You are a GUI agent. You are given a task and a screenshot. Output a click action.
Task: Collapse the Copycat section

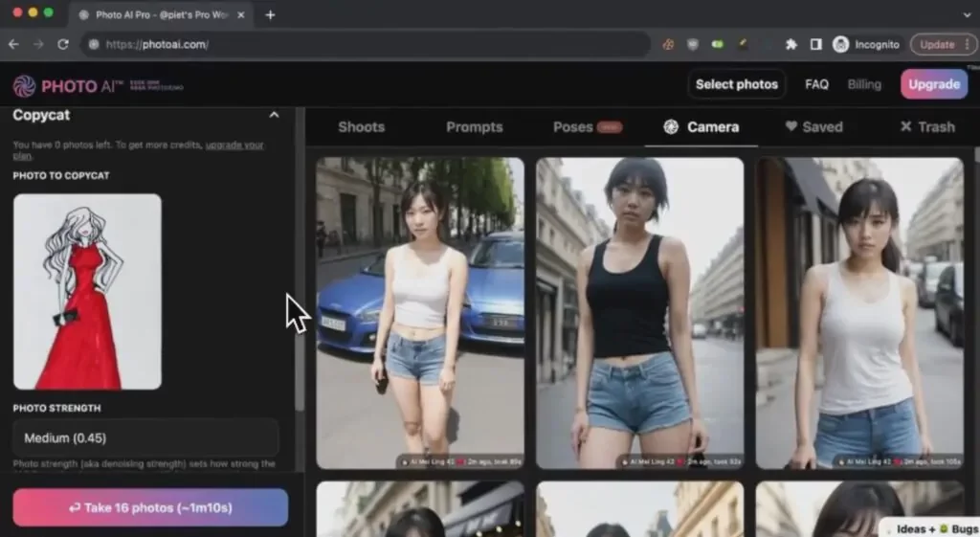[274, 115]
